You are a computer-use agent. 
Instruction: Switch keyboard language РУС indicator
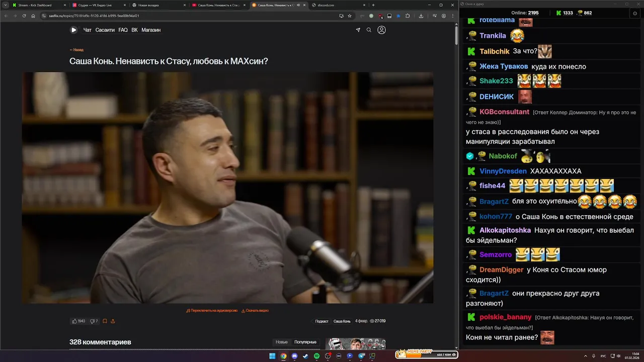(603, 356)
